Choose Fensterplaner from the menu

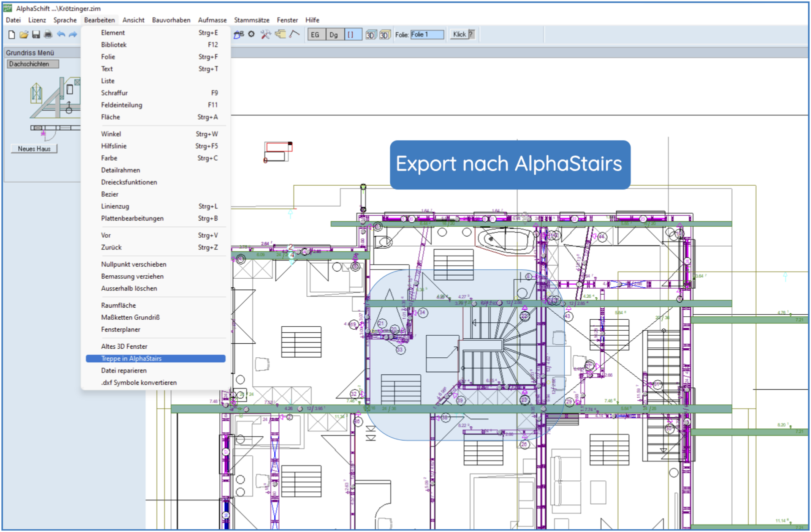pos(156,330)
